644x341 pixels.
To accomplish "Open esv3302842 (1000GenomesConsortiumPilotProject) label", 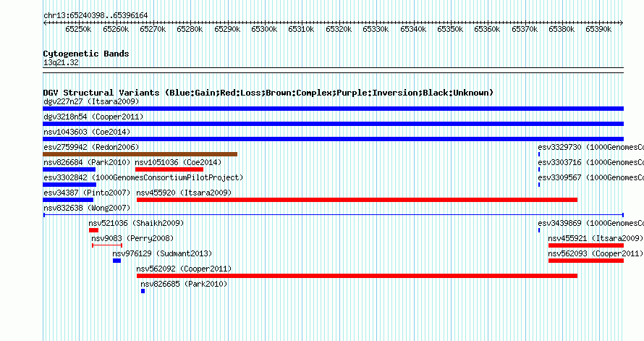I will (143, 177).
